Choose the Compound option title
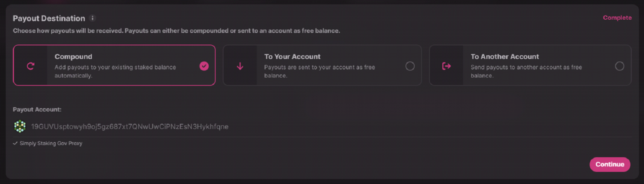 (x=73, y=57)
